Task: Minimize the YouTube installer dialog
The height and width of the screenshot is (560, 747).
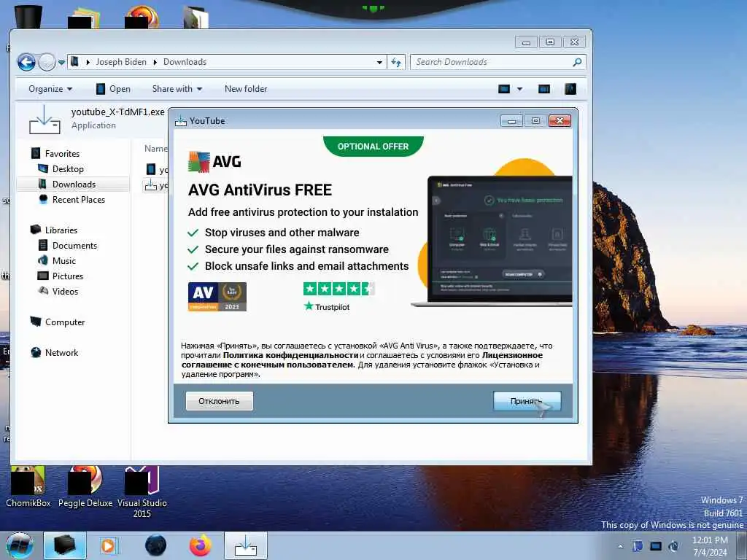Action: point(511,121)
